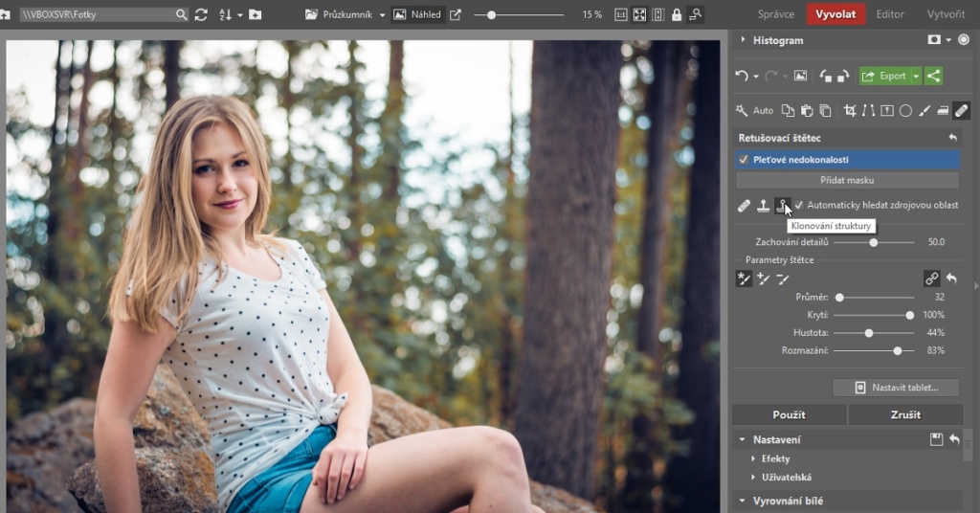Click the Nastavit tablet button
Image resolution: width=980 pixels, height=513 pixels.
896,388
